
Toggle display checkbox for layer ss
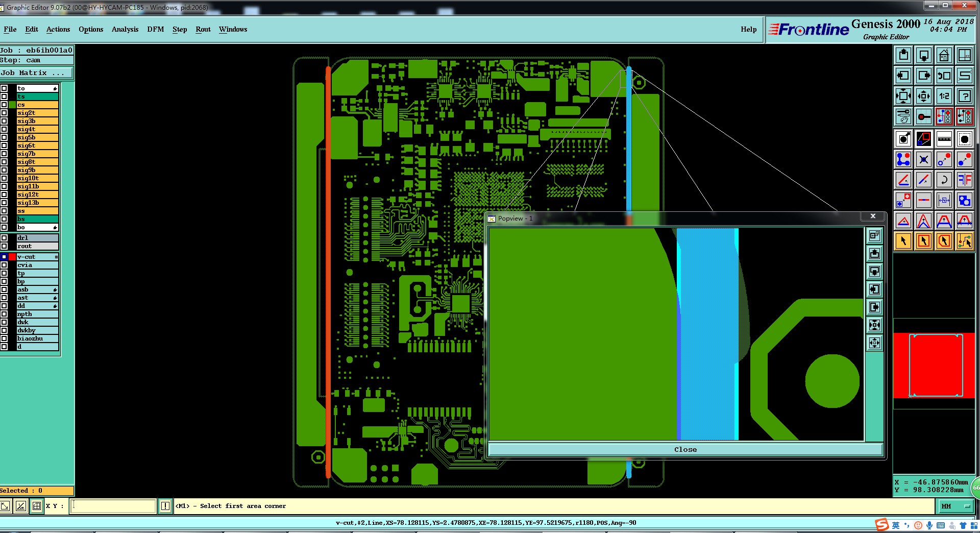pyautogui.click(x=4, y=211)
